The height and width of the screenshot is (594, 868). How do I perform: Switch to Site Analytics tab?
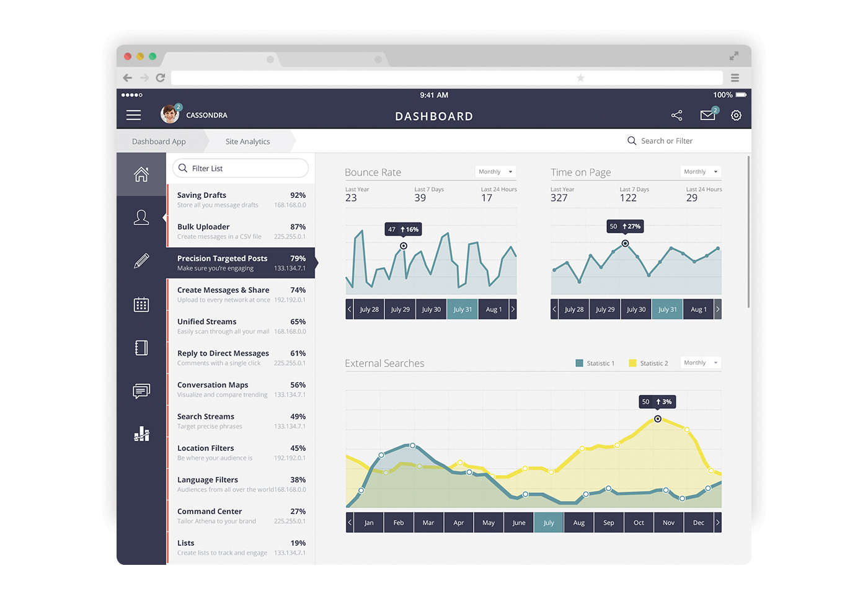click(248, 141)
